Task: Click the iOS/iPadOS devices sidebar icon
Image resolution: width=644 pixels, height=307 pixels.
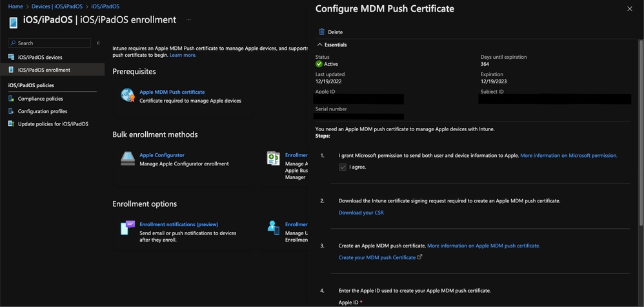Action: tap(11, 57)
